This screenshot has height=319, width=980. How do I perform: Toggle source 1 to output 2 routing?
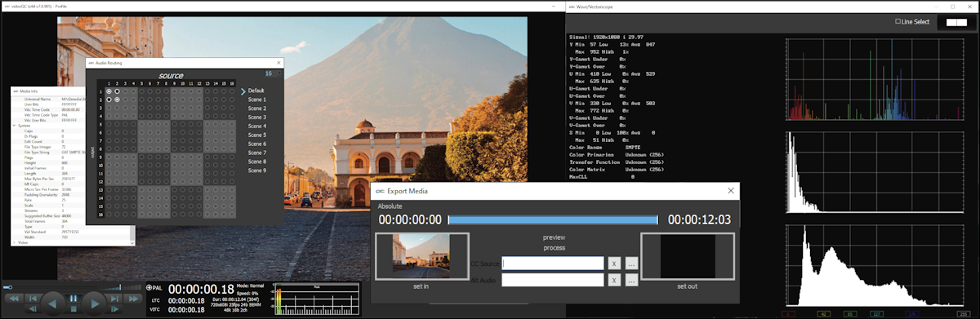[x=109, y=100]
